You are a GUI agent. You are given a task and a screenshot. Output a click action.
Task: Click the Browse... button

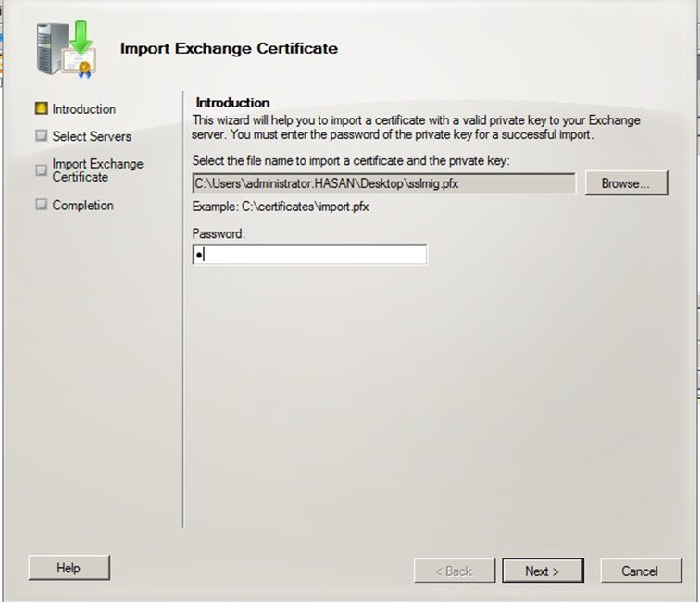coord(626,183)
